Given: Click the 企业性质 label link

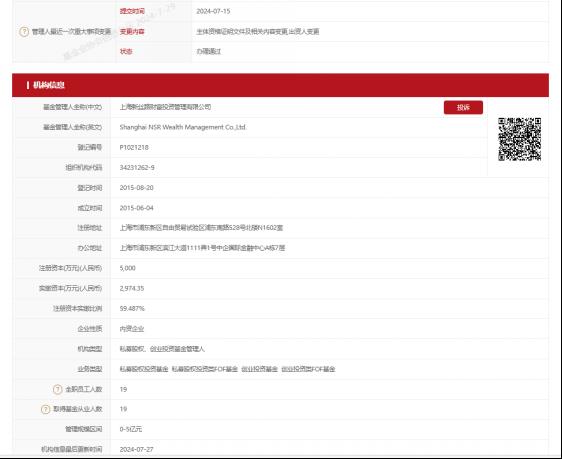Looking at the screenshot, I should click(90, 329).
